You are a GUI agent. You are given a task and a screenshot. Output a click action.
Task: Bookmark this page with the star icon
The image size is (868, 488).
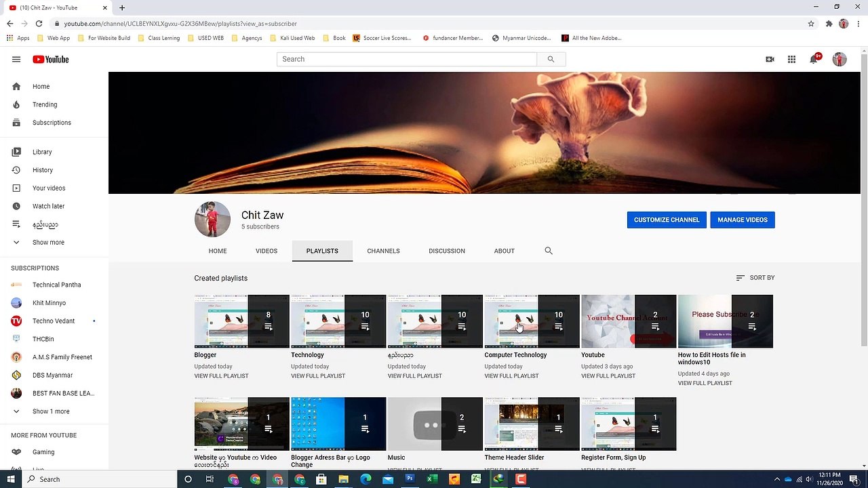coord(811,23)
